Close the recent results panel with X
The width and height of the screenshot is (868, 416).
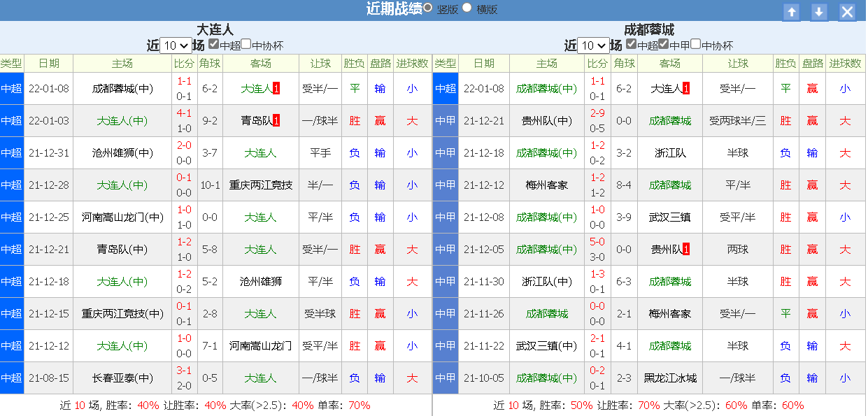click(x=847, y=12)
